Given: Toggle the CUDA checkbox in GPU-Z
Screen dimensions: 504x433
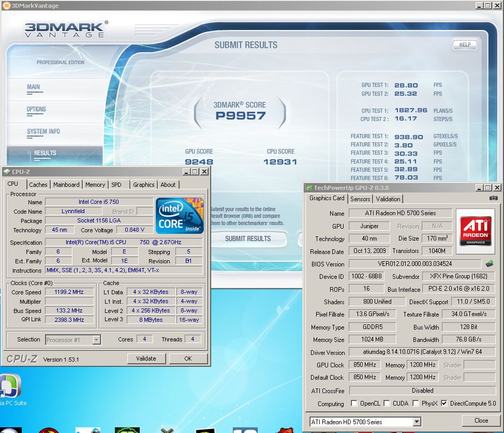Looking at the screenshot, I should click(387, 403).
